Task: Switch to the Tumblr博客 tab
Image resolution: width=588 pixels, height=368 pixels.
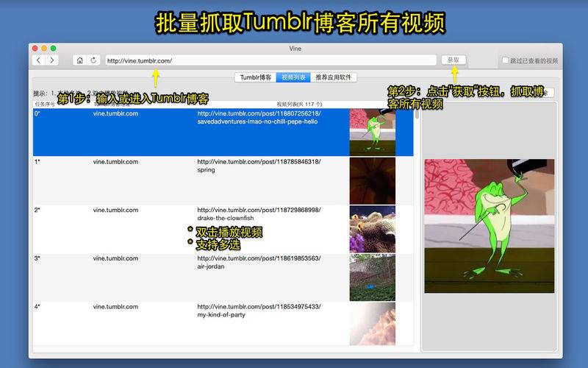Action: tap(255, 77)
